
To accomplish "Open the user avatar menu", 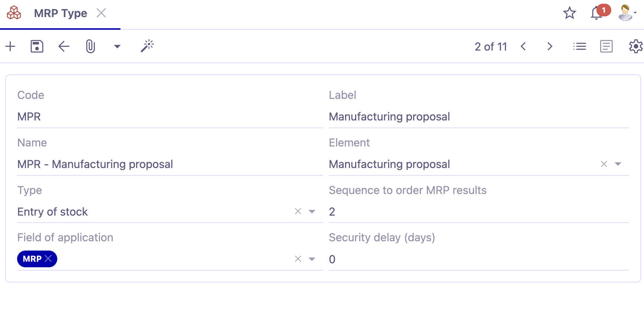I will 625,13.
